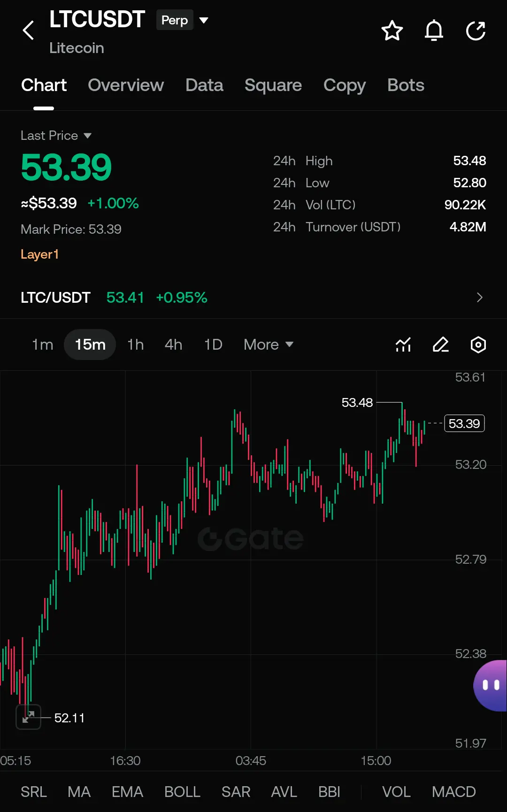Screen dimensions: 507x812
Task: Tap the Layer1 category tag
Action: pos(39,254)
